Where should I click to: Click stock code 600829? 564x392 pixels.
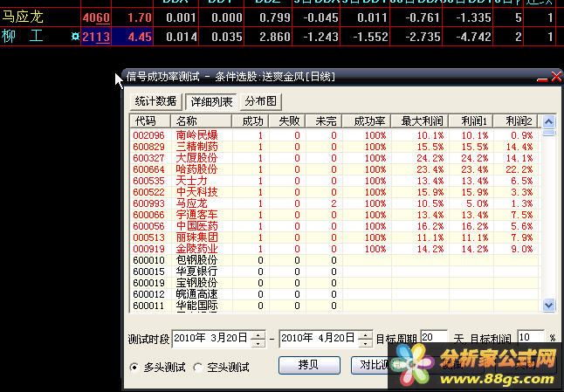coord(148,147)
